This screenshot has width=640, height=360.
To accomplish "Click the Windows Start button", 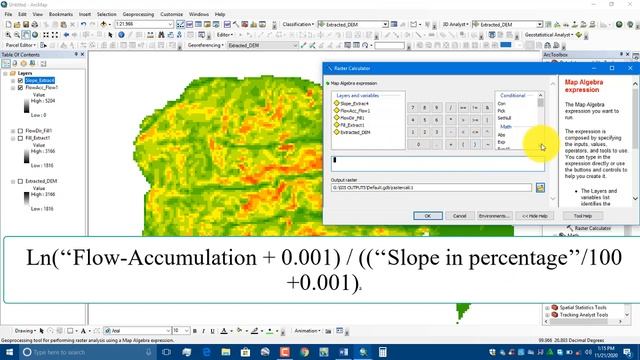I will (9, 352).
